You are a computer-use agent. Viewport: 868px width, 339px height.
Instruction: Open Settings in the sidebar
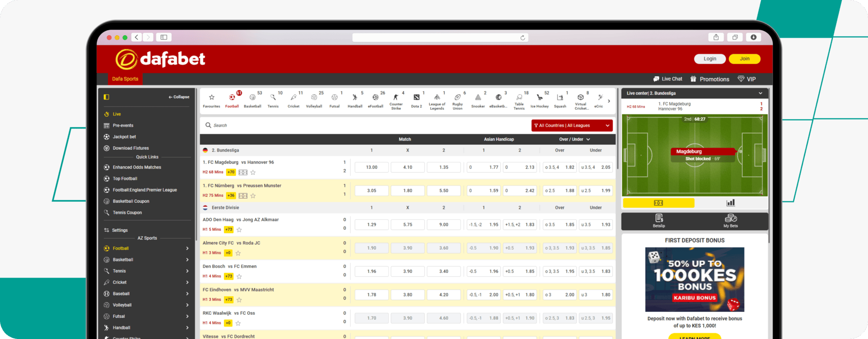120,230
